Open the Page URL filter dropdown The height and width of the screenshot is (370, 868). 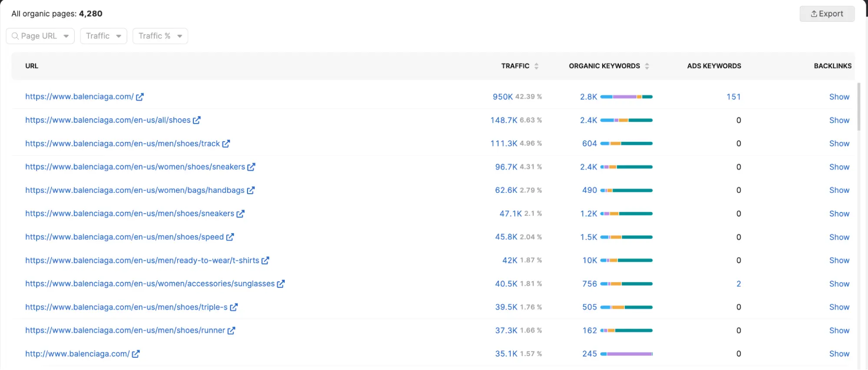point(40,36)
